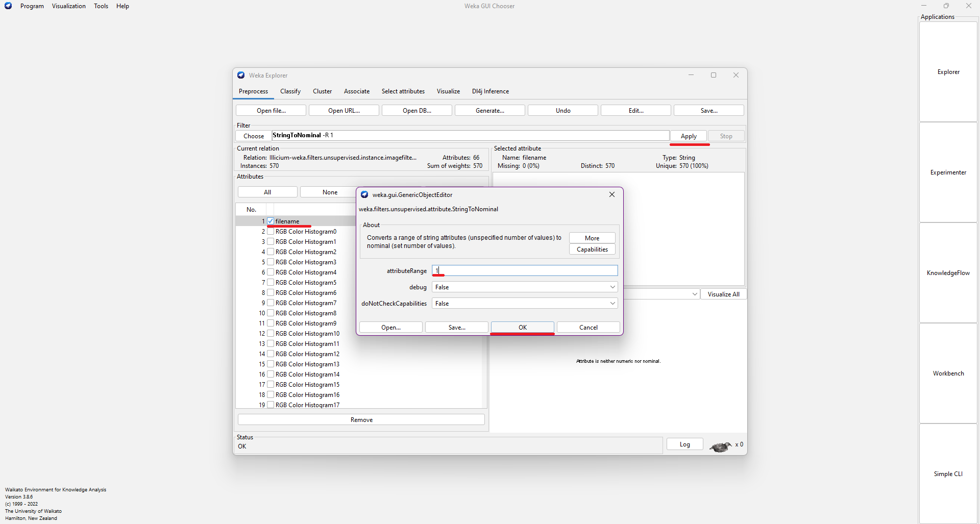Open the KnowledgeFlow application

948,273
